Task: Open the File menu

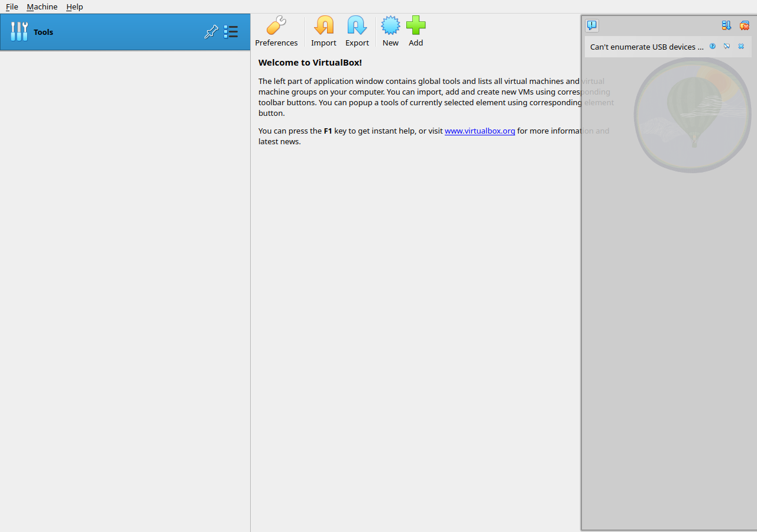Action: tap(12, 7)
